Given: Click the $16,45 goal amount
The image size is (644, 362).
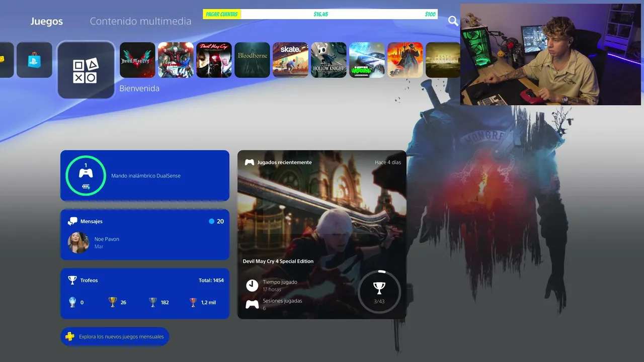Looking at the screenshot, I should [x=320, y=14].
